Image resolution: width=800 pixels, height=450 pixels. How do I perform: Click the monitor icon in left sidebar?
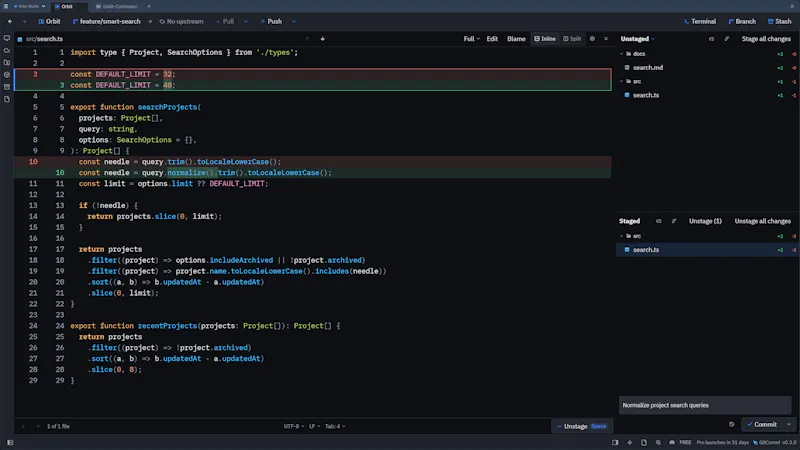7,38
